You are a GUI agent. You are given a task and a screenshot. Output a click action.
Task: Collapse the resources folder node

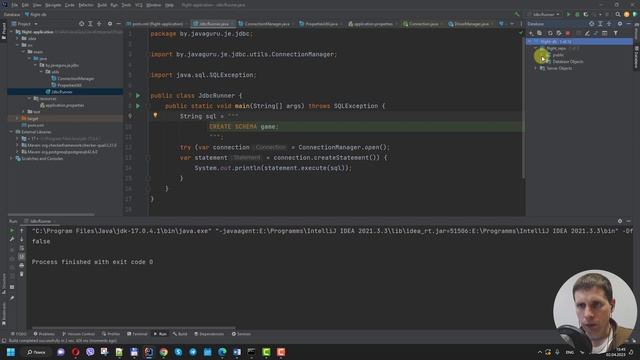[x=29, y=98]
